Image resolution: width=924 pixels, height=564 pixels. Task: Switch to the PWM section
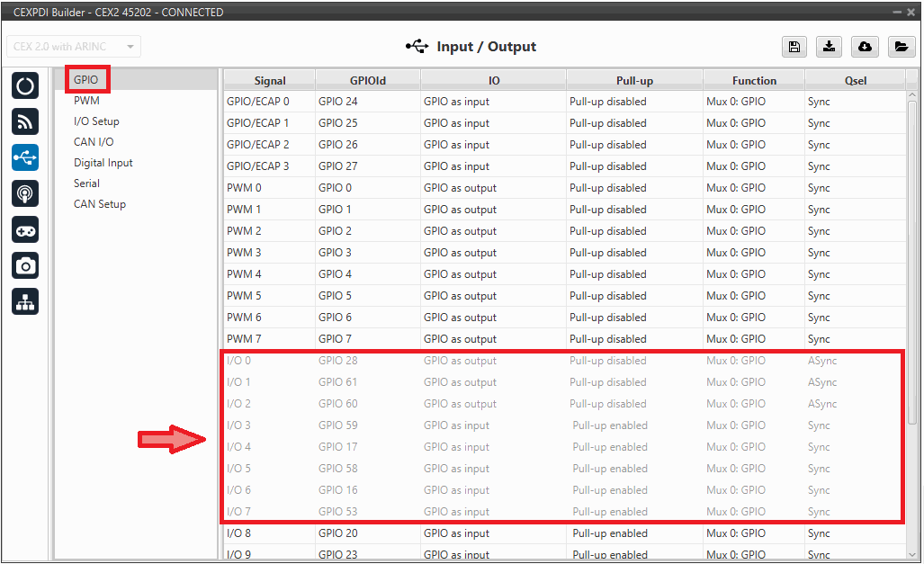click(x=87, y=101)
